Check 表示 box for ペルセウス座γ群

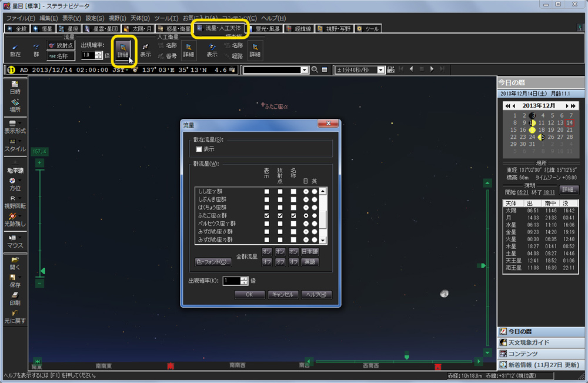[268, 224]
